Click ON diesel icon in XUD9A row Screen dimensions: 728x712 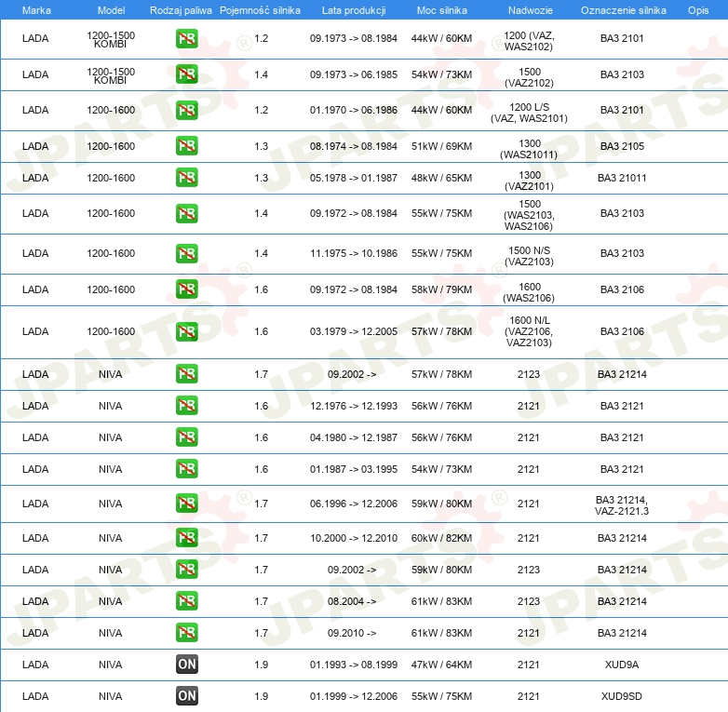click(186, 665)
